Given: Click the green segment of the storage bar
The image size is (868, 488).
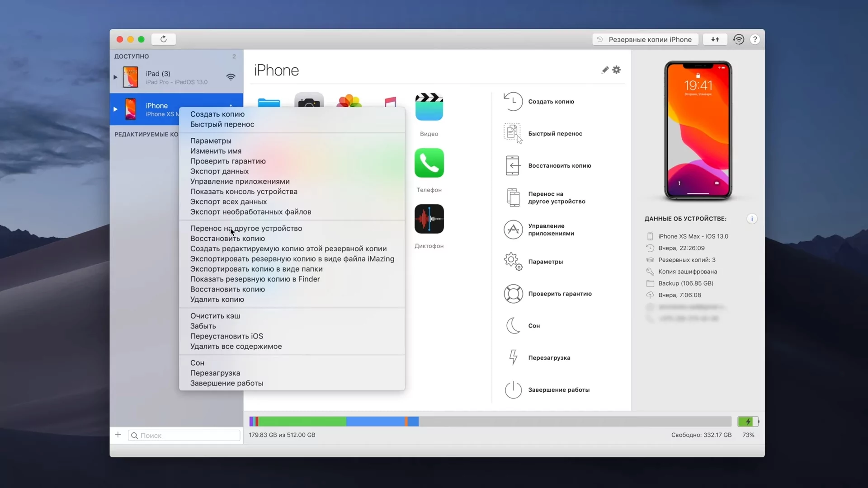Looking at the screenshot, I should point(302,422).
